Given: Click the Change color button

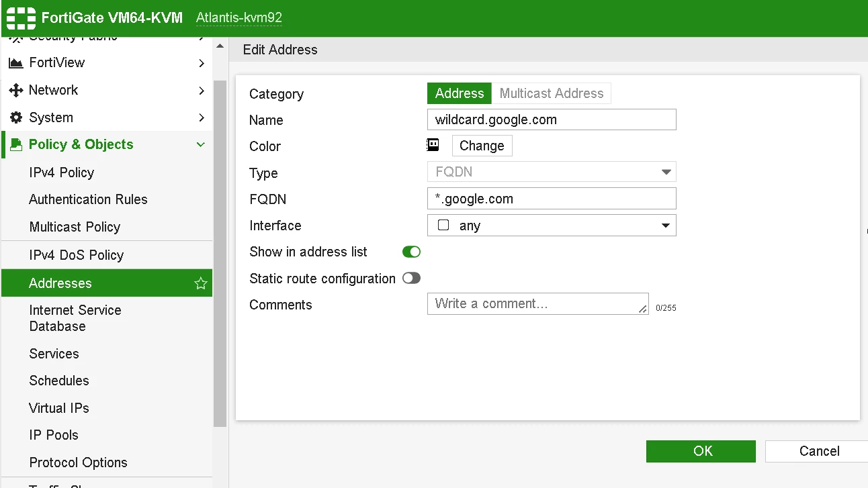Looking at the screenshot, I should pos(482,146).
